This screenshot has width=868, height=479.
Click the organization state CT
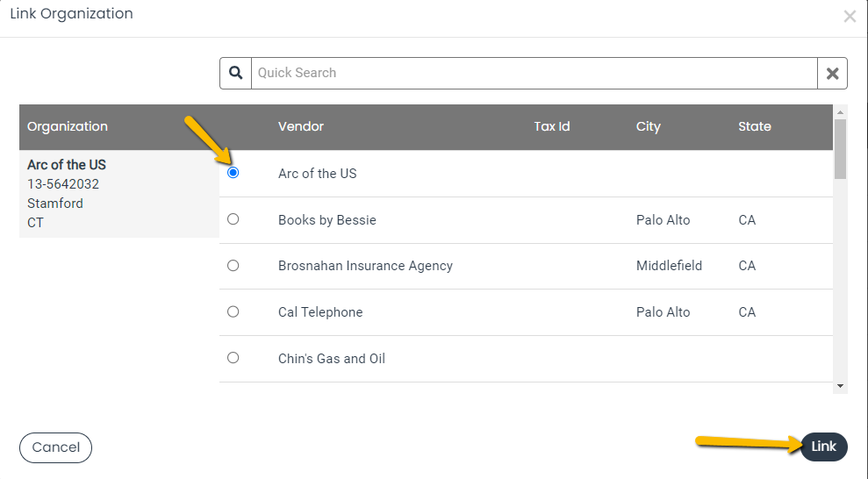(x=35, y=223)
